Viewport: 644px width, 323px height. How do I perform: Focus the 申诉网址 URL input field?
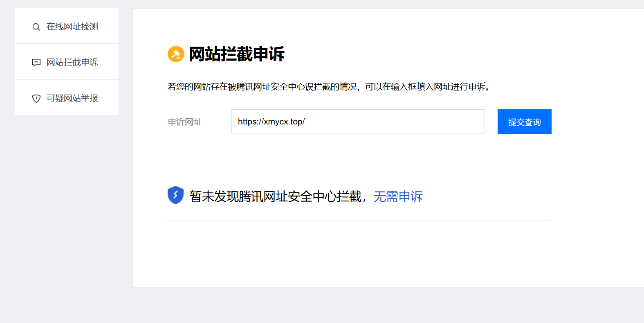[x=358, y=121]
